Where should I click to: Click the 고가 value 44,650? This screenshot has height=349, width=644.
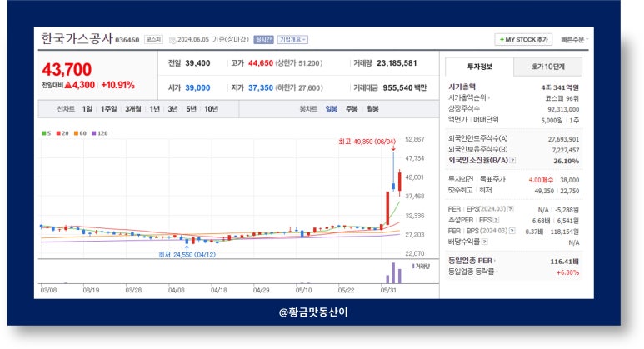[x=261, y=63]
